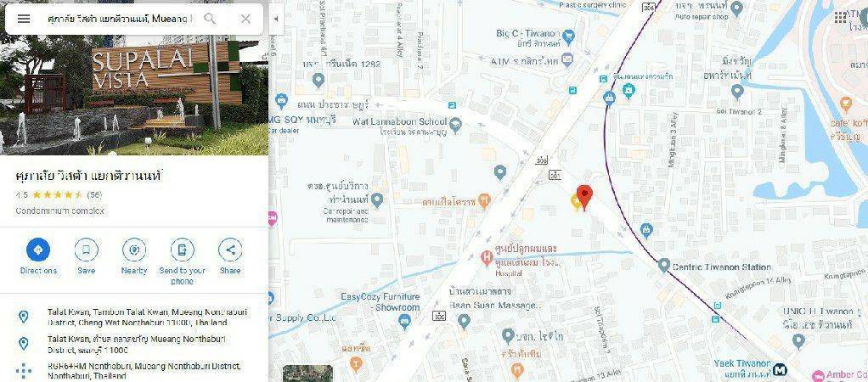Search Nearby places
Image resolution: width=868 pixels, height=382 pixels.
click(x=134, y=256)
